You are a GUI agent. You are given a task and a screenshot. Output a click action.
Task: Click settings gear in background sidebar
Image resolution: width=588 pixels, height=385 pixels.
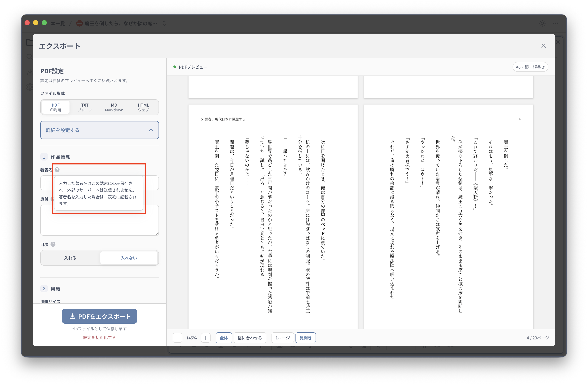tap(29, 87)
